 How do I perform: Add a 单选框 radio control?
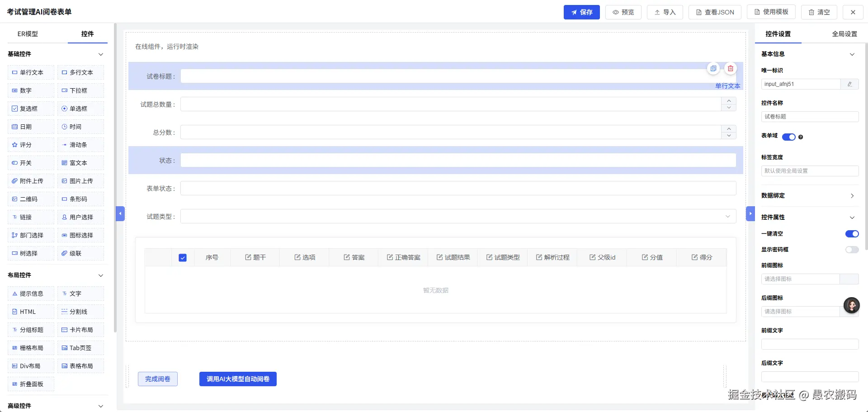[80, 109]
